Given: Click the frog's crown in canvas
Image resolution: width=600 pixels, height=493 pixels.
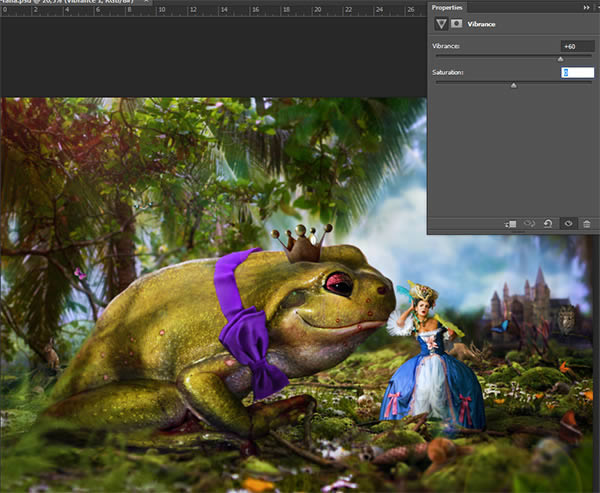Looking at the screenshot, I should coord(302,243).
